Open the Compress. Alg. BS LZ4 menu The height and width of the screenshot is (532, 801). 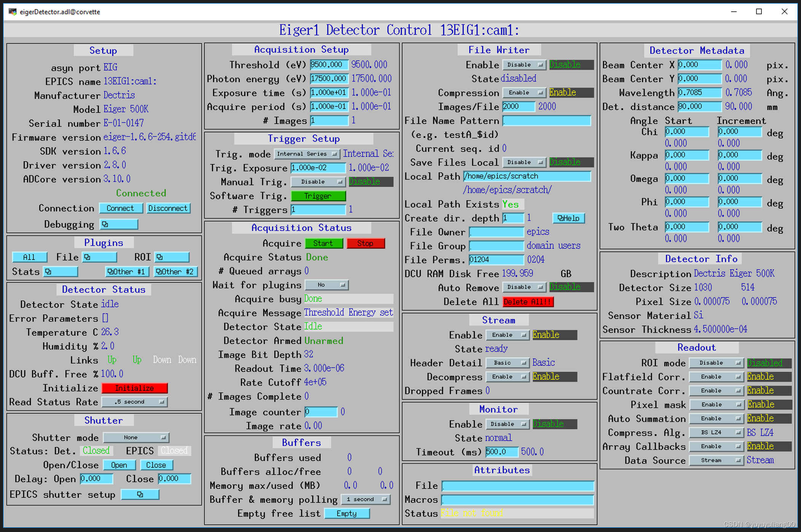[x=716, y=432]
